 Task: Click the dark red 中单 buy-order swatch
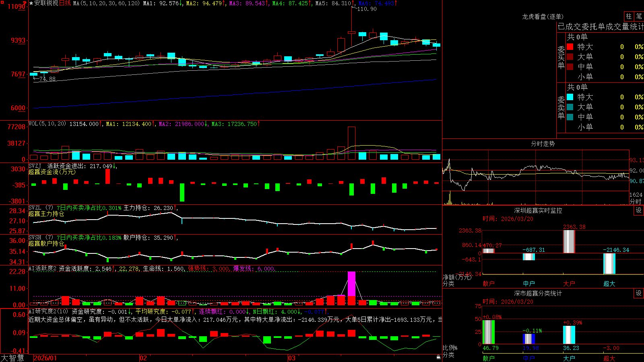tap(570, 67)
